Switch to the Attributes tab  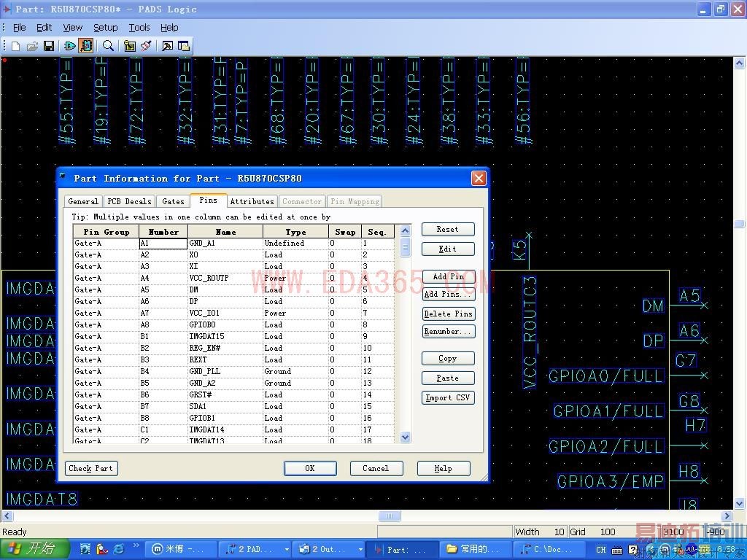click(252, 201)
